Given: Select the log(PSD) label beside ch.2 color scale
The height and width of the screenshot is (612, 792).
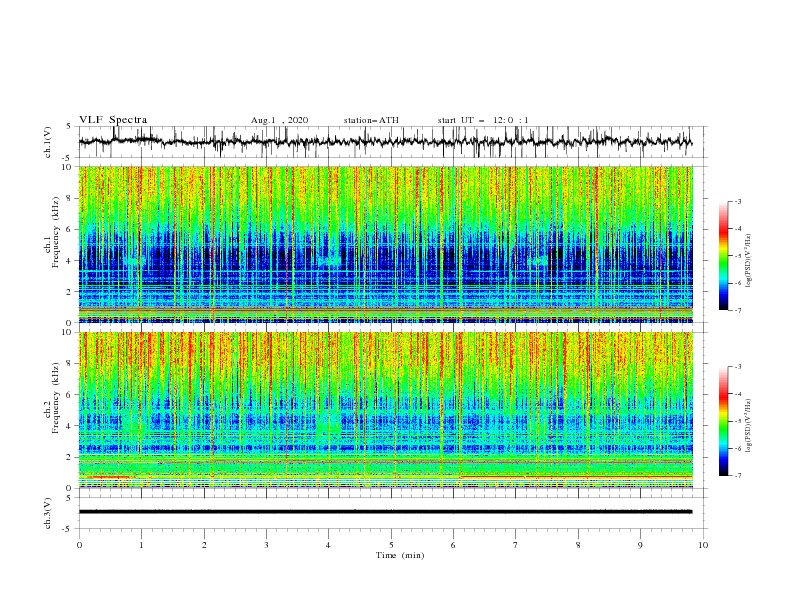Looking at the screenshot, I should (x=748, y=425).
